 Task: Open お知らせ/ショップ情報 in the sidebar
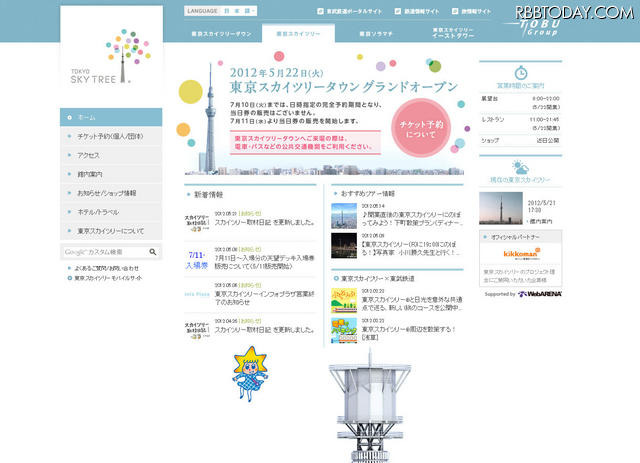point(111,193)
